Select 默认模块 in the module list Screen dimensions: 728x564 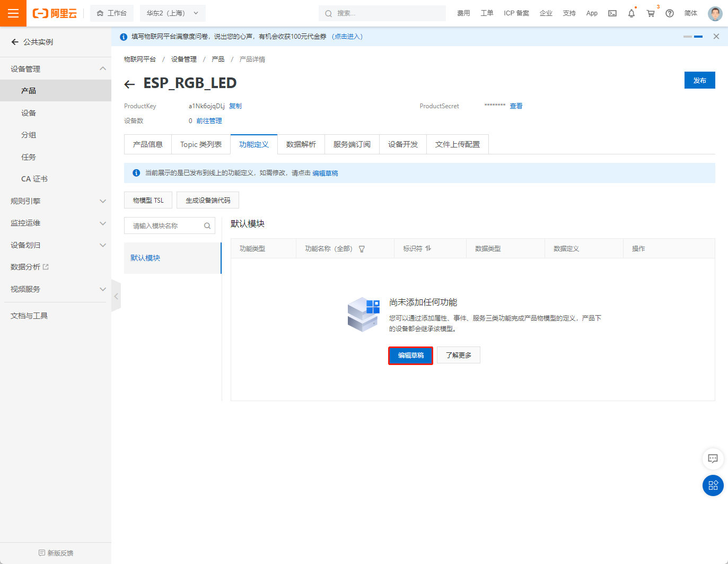(173, 258)
